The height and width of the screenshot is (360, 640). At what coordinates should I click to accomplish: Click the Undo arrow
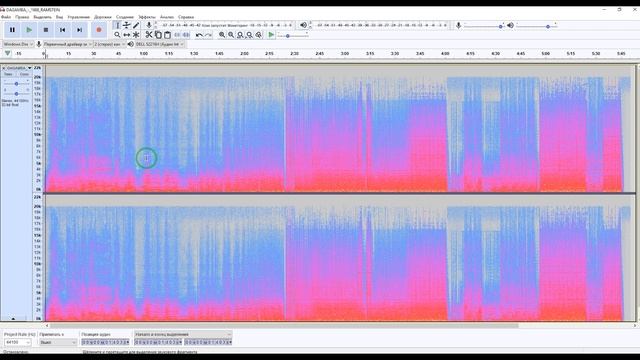199,35
